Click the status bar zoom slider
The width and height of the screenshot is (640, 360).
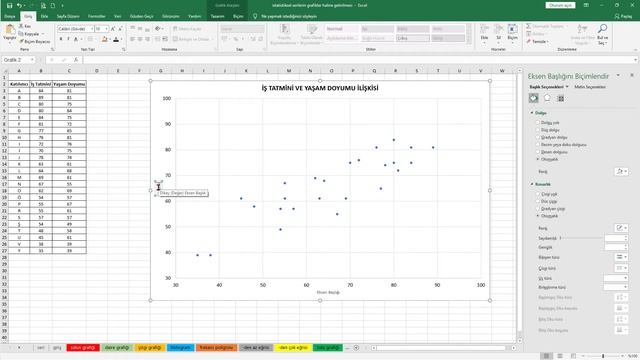coord(603,356)
